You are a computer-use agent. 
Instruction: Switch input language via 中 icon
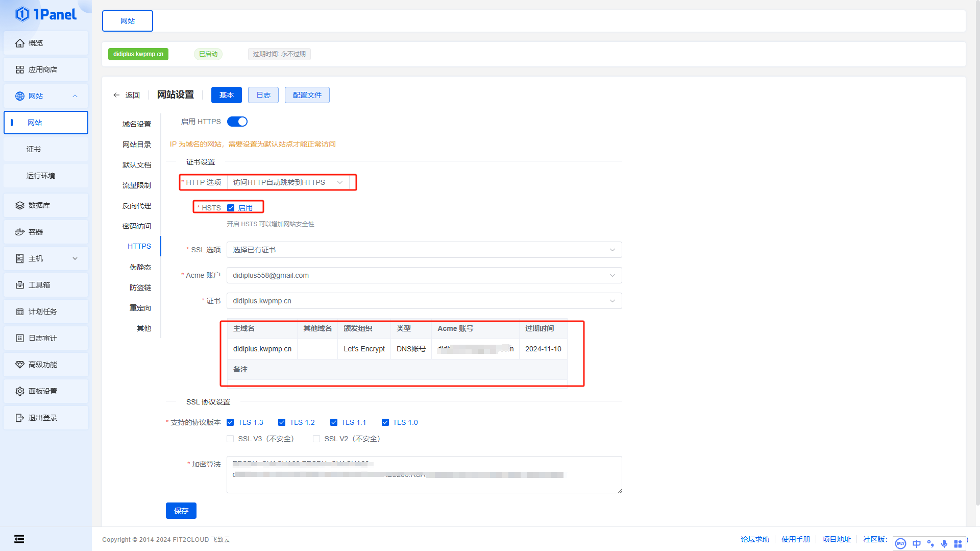tap(917, 544)
